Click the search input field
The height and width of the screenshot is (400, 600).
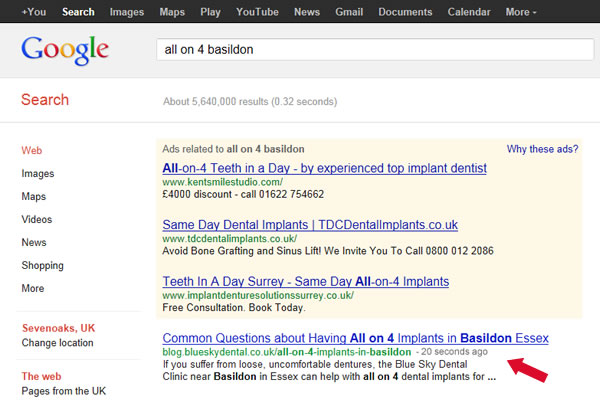click(x=370, y=49)
